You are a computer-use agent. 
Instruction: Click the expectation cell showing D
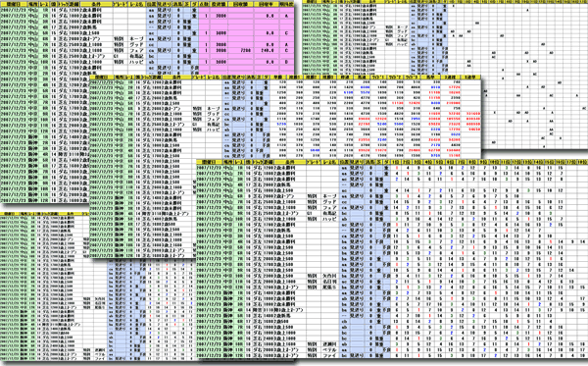pos(286,62)
